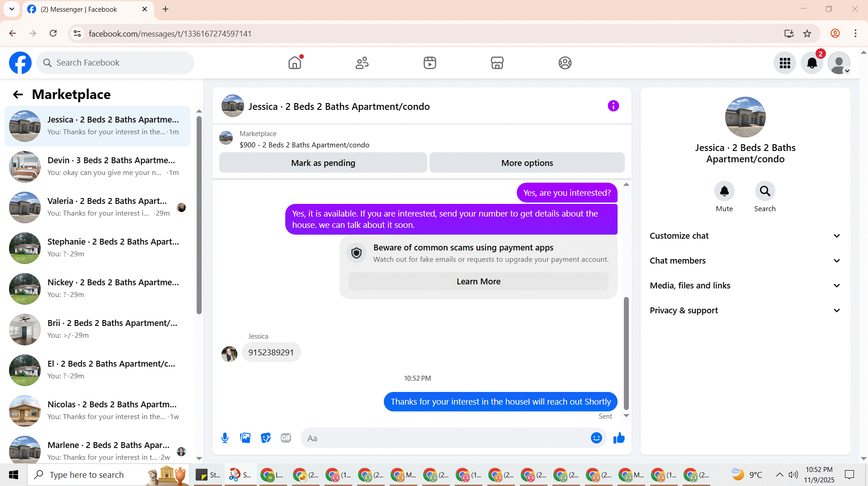Open the Windows notification center icon
Image resolution: width=868 pixels, height=486 pixels.
click(849, 475)
